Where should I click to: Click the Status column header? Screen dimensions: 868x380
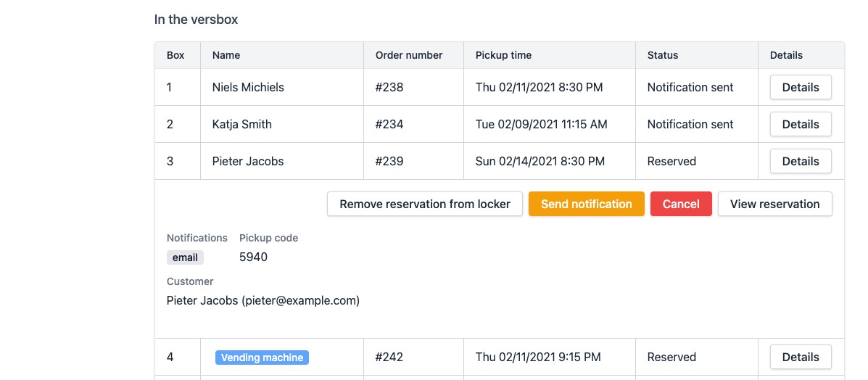[663, 55]
